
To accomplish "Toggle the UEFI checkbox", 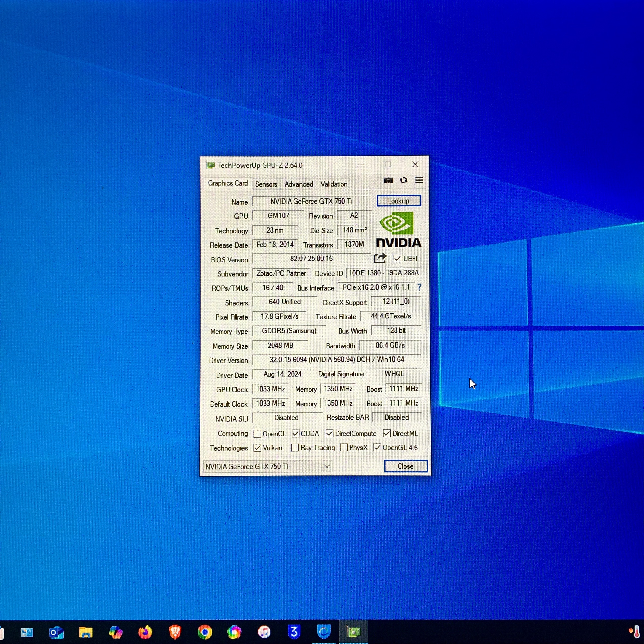I will pyautogui.click(x=397, y=259).
